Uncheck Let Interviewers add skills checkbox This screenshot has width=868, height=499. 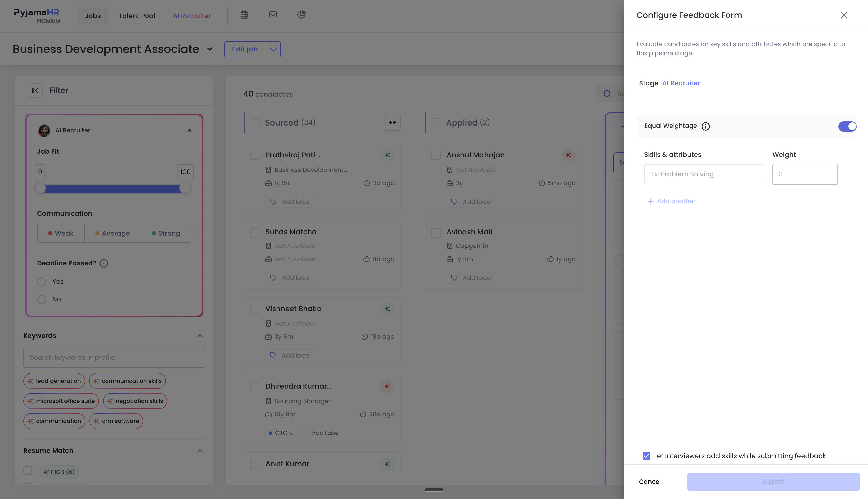[x=646, y=456]
